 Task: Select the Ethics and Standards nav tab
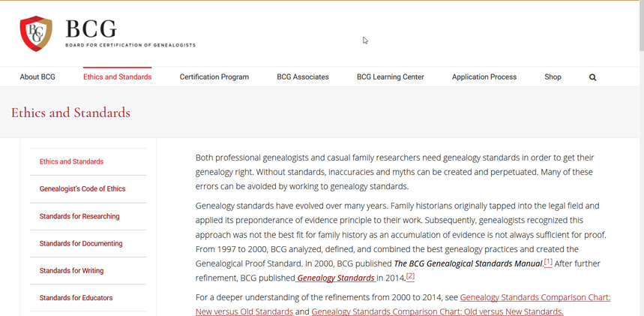pyautogui.click(x=117, y=77)
